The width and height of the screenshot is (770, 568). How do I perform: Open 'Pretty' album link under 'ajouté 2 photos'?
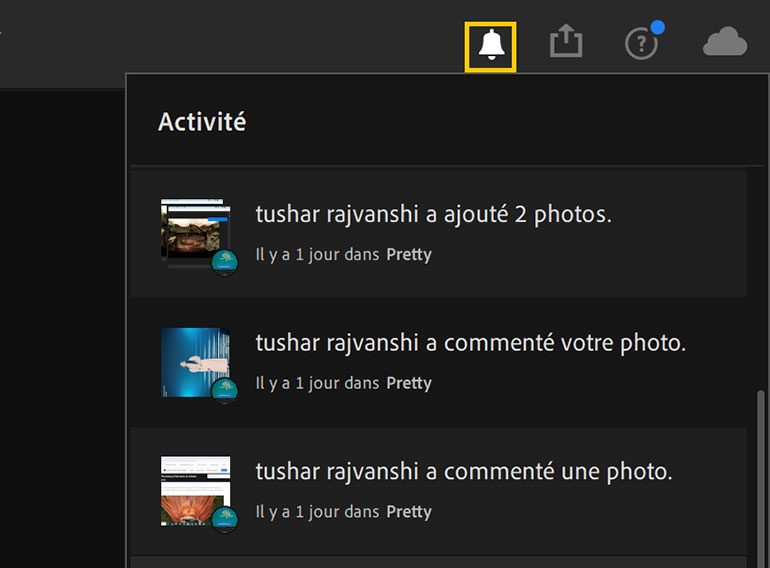pyautogui.click(x=409, y=255)
